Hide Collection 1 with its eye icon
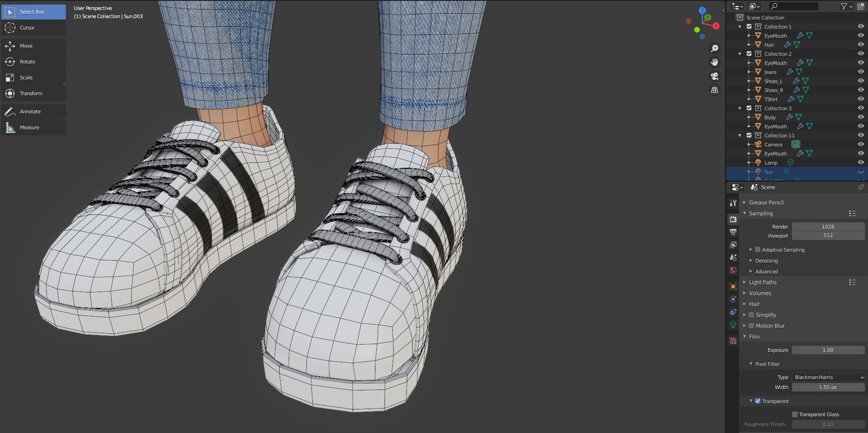Screen dimensions: 868x433 click(860, 27)
